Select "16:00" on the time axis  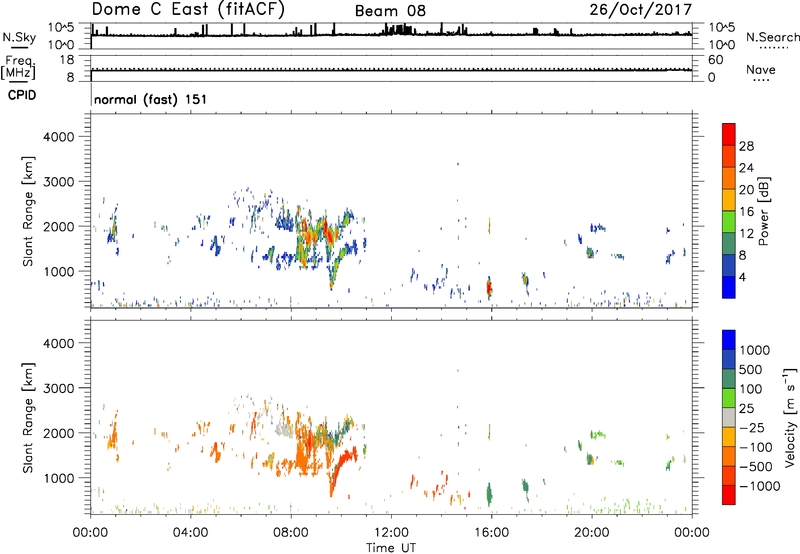pyautogui.click(x=491, y=533)
